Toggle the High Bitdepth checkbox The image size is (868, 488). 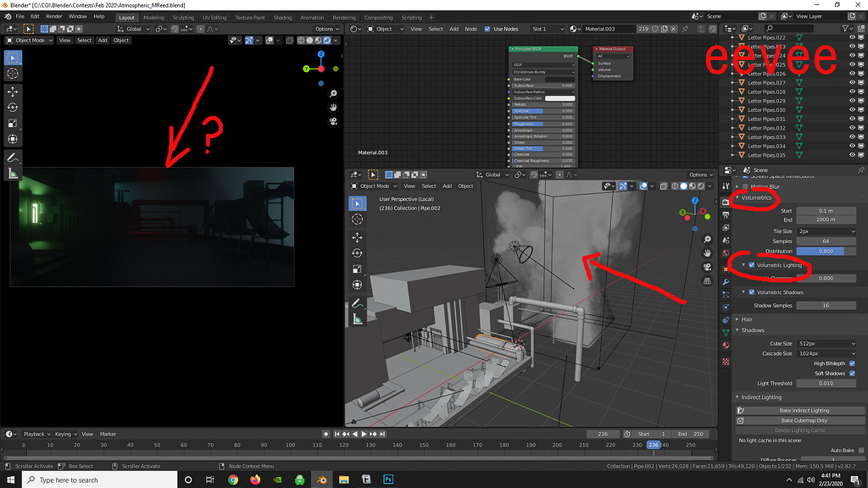[x=852, y=363]
